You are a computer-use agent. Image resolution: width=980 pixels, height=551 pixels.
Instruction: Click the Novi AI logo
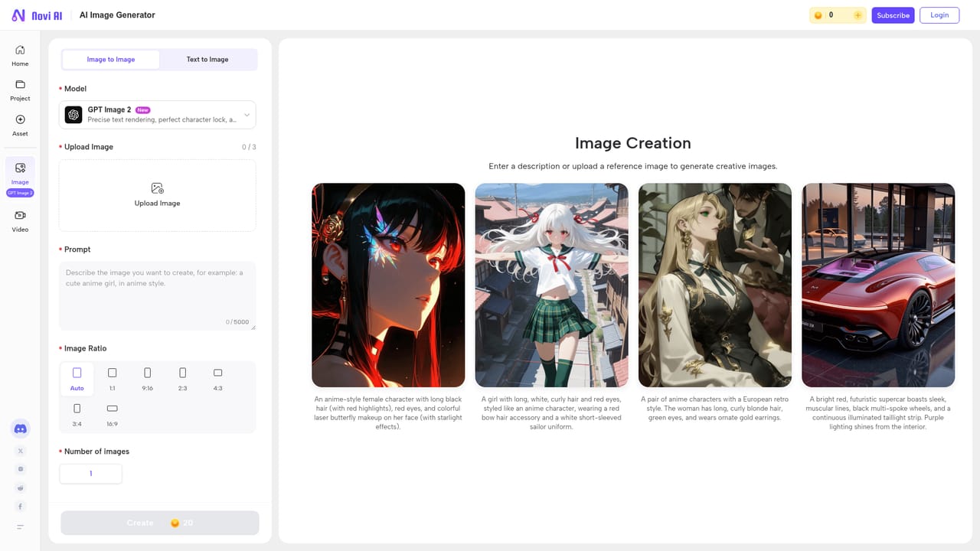37,15
